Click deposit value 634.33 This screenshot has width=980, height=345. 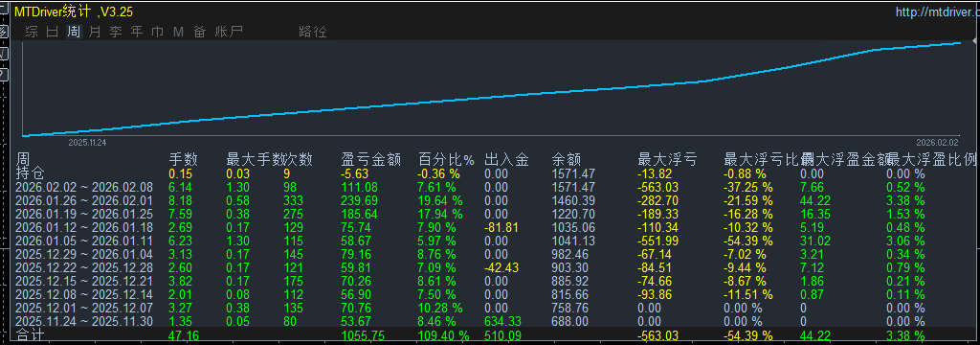pyautogui.click(x=503, y=321)
